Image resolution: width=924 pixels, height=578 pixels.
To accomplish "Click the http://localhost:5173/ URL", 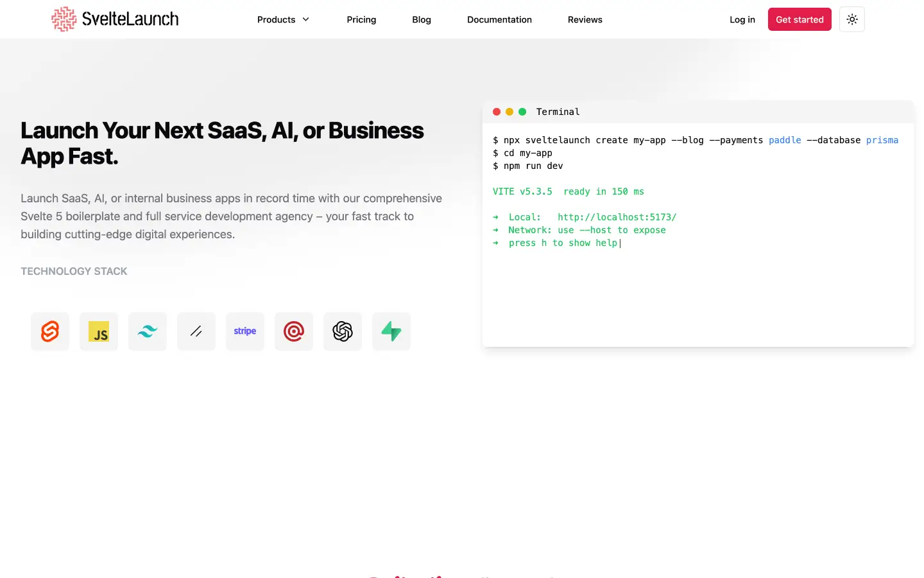I will click(x=617, y=217).
